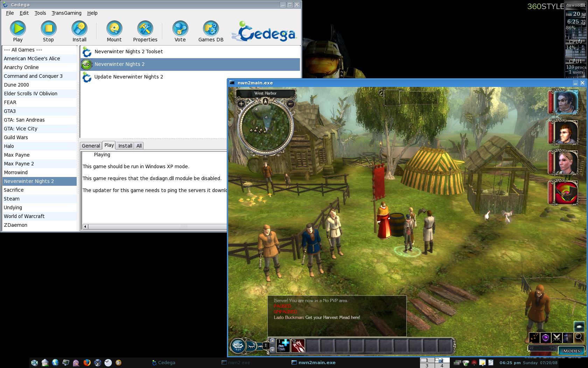Switch to the Install tab
588x368 pixels.
(125, 146)
